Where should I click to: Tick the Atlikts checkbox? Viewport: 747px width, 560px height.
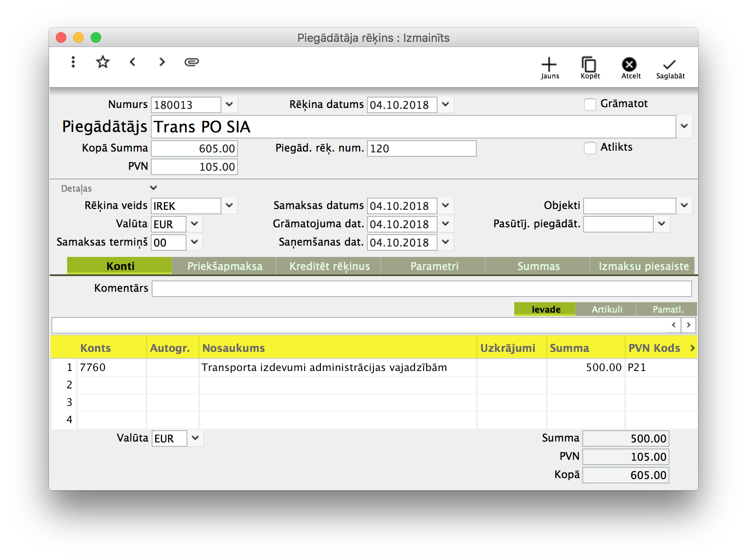pyautogui.click(x=590, y=148)
